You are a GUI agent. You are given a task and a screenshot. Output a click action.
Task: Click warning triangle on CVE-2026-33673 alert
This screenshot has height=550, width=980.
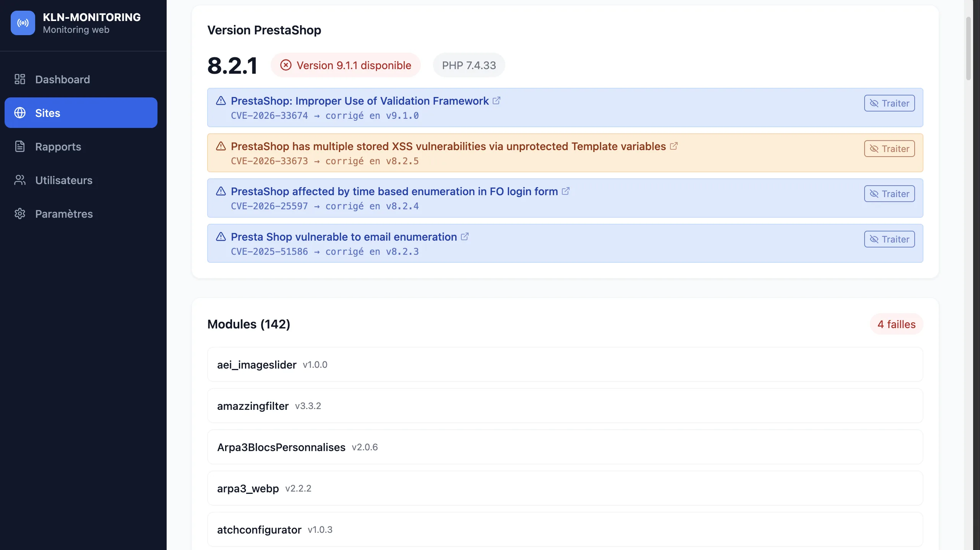pos(221,146)
